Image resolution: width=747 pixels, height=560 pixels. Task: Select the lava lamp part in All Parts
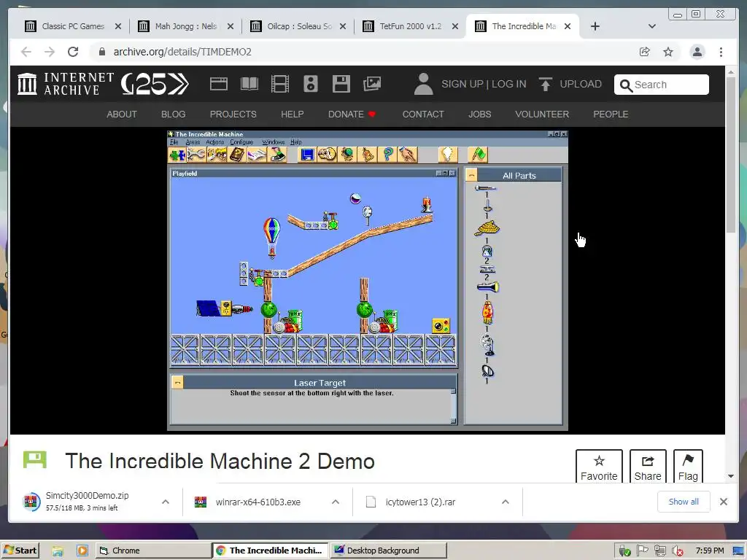[x=487, y=313]
